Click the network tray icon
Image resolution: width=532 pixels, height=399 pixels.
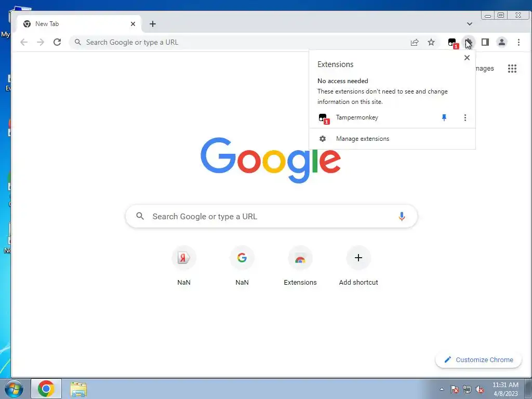(467, 390)
